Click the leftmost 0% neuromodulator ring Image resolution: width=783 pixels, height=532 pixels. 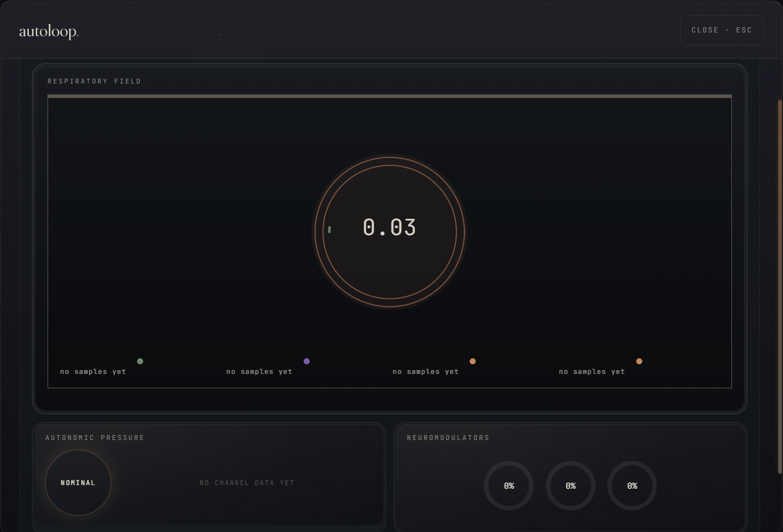[509, 486]
